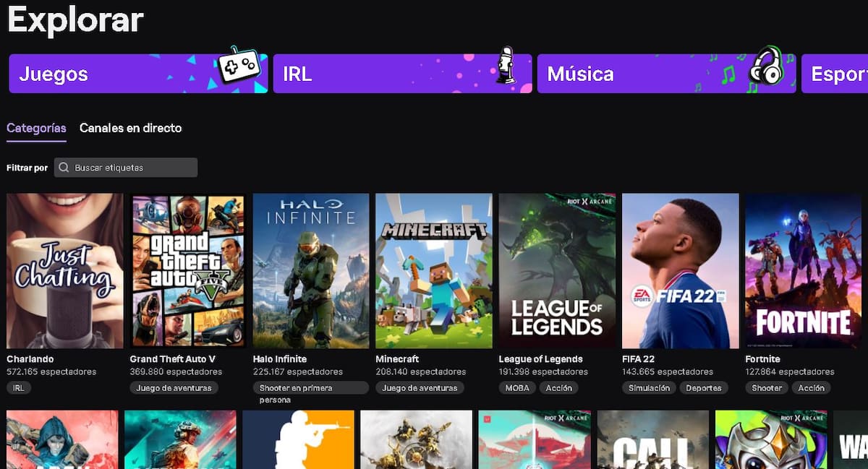Open the Call of Duty cover in second row
The height and width of the screenshot is (469, 868).
(x=653, y=439)
